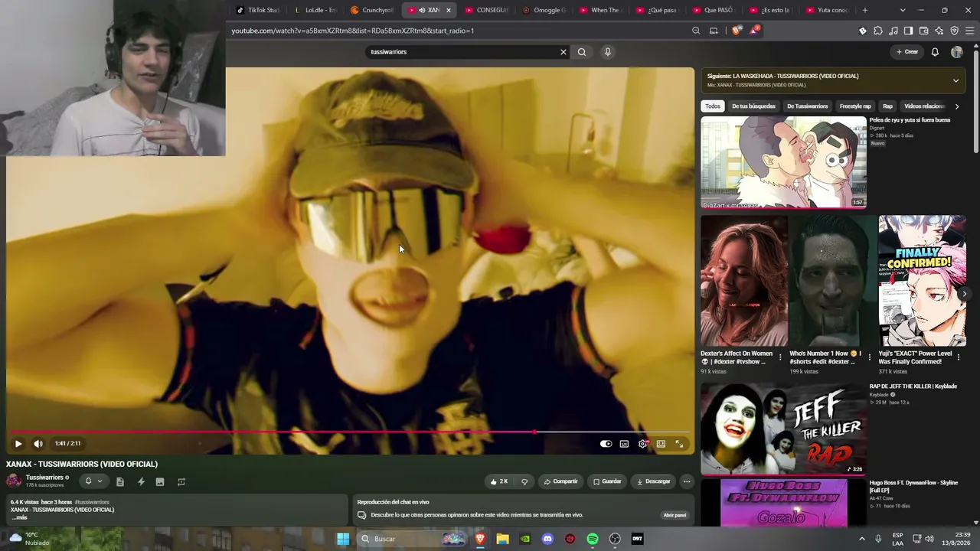Open the Dexter's Affect On Women short

744,282
